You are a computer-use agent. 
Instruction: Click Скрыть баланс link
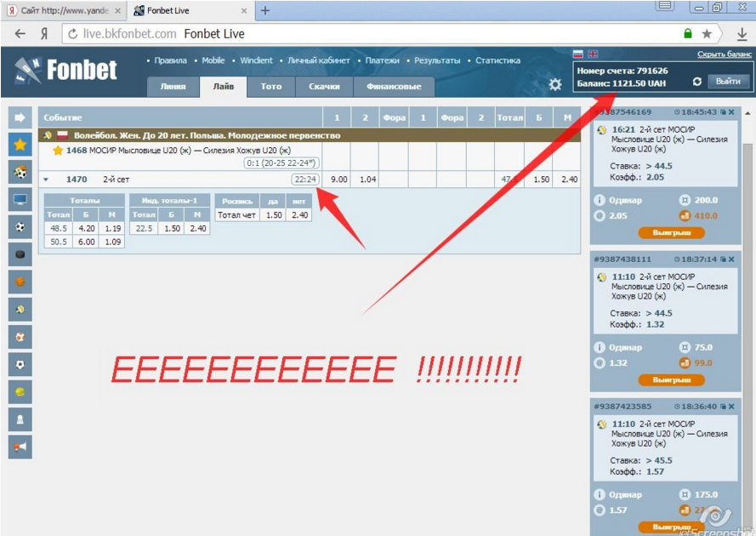click(725, 54)
